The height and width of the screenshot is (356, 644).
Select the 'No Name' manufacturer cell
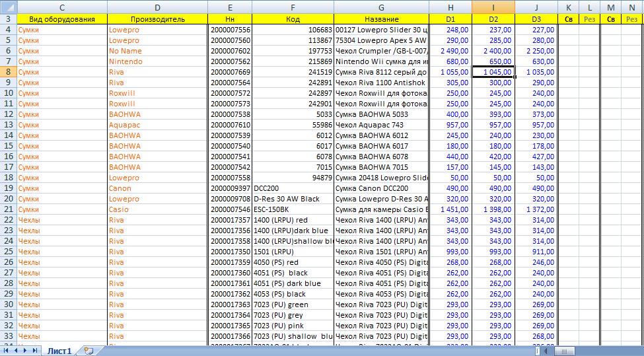pyautogui.click(x=158, y=51)
